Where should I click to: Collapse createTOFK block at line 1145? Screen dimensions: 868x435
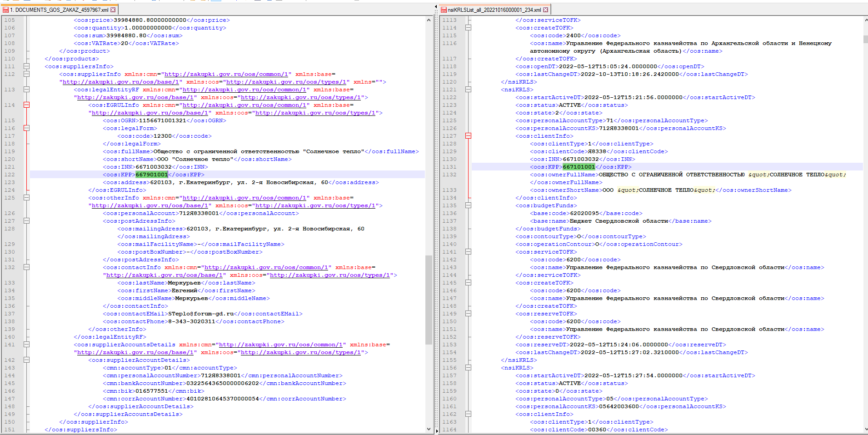click(x=468, y=283)
